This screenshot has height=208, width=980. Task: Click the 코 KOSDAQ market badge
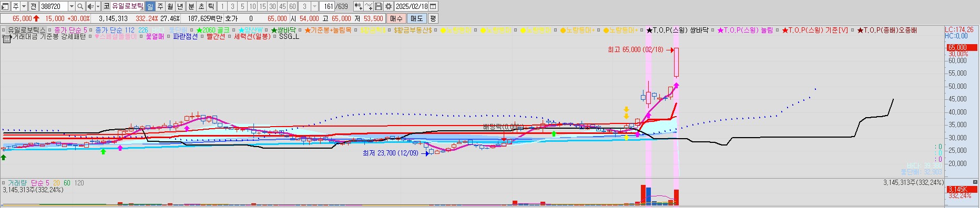click(x=106, y=6)
